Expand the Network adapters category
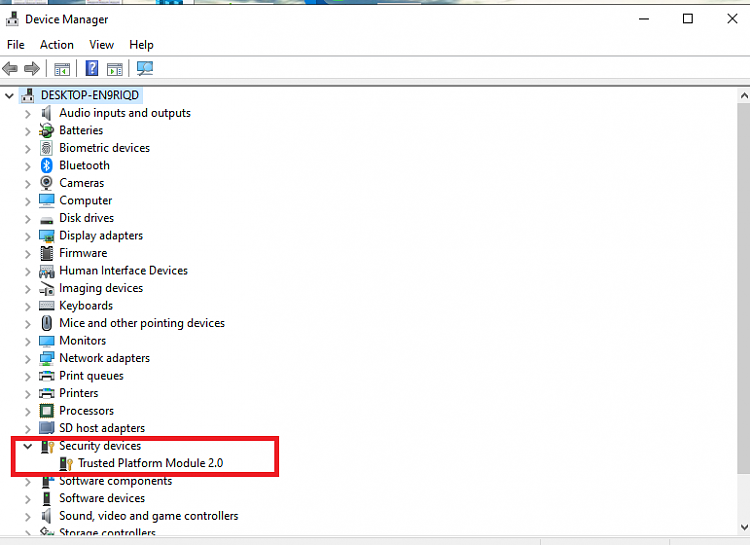Screen dimensions: 750x545 click(x=27, y=359)
